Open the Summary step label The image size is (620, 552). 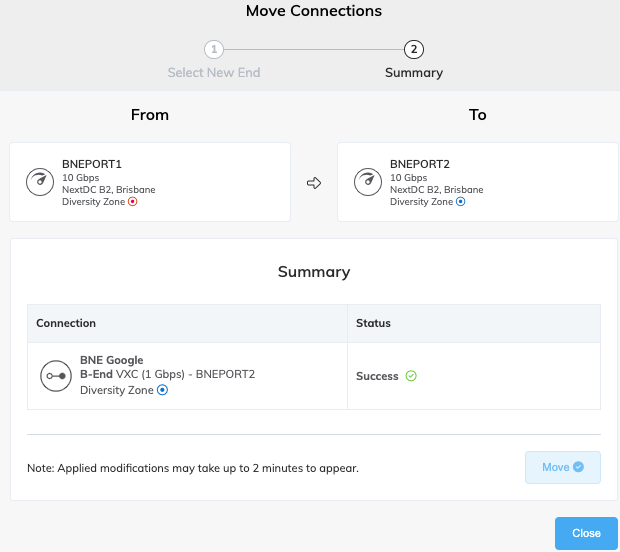pos(413,73)
